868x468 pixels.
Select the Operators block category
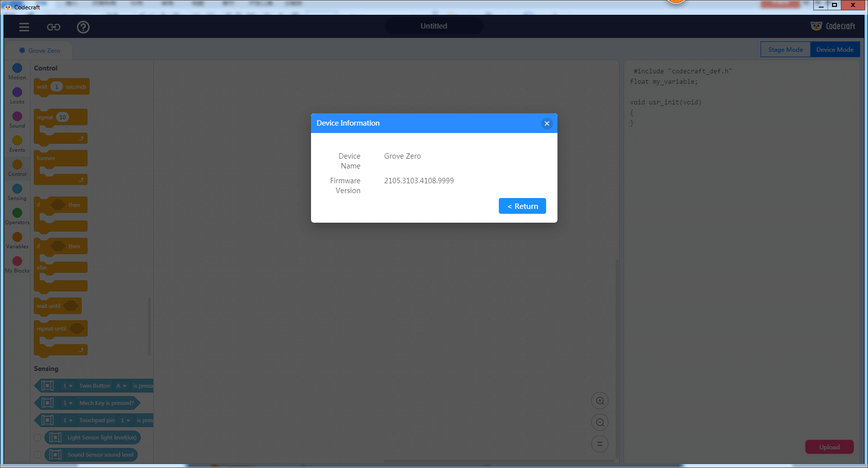point(17,216)
